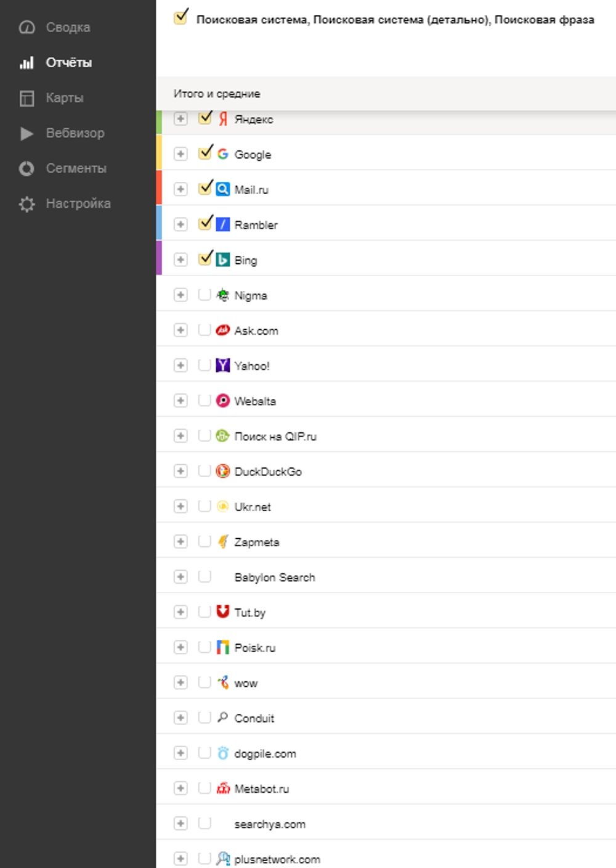Click the Отчёты bar chart icon
Screen dimensions: 616x868
[26, 62]
